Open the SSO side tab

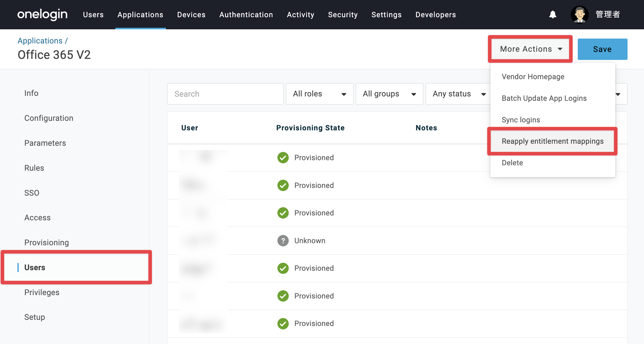click(x=32, y=193)
